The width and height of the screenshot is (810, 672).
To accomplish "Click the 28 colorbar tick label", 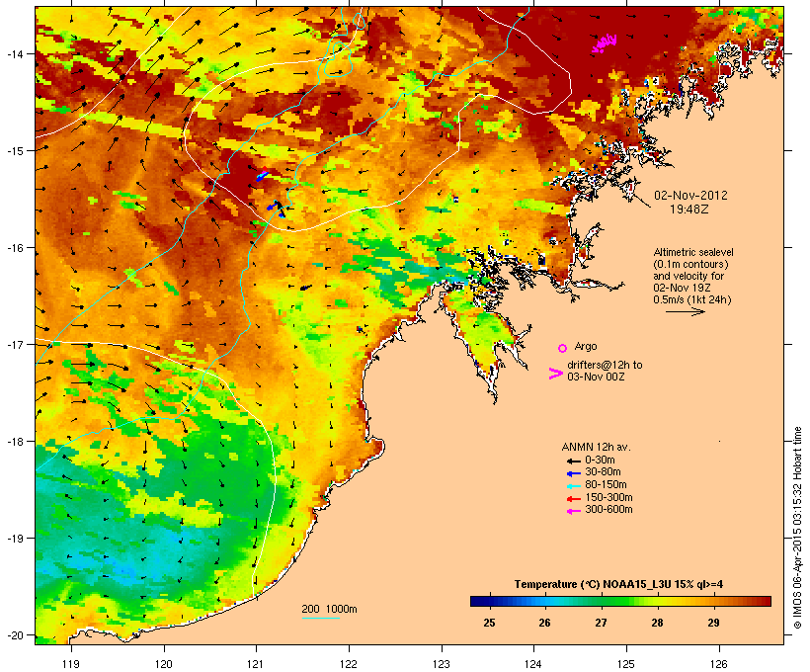I will point(657,623).
